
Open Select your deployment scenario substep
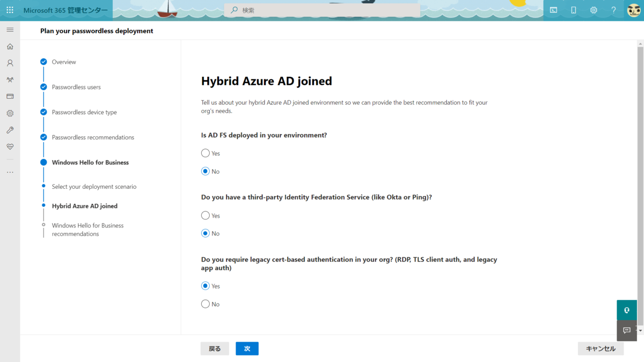(x=94, y=187)
